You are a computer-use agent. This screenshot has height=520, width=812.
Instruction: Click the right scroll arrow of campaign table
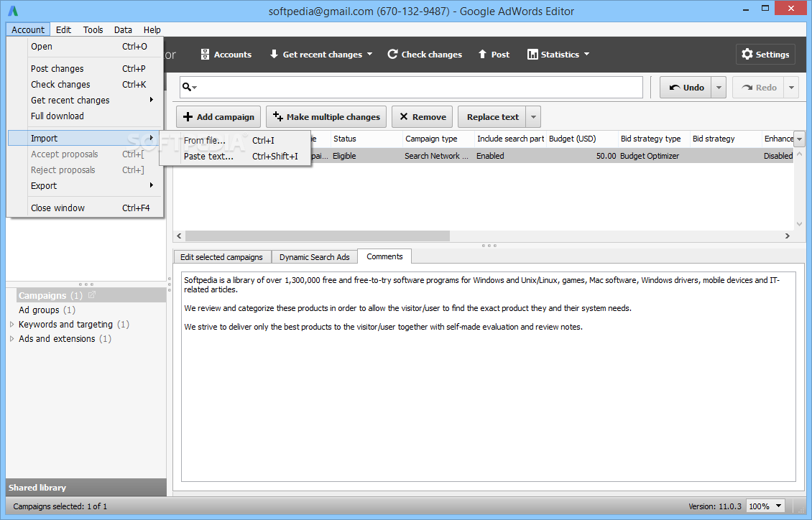pos(788,236)
